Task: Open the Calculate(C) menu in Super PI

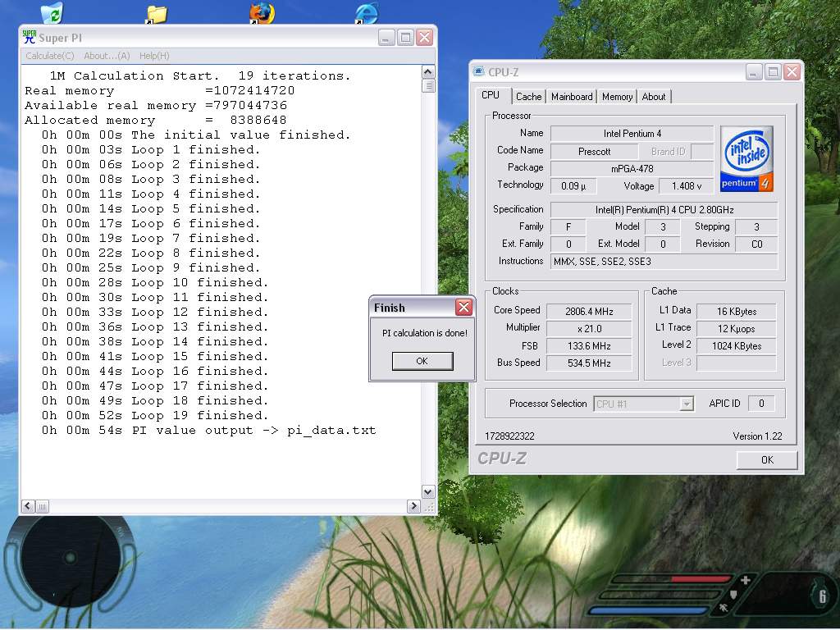Action: 50,56
